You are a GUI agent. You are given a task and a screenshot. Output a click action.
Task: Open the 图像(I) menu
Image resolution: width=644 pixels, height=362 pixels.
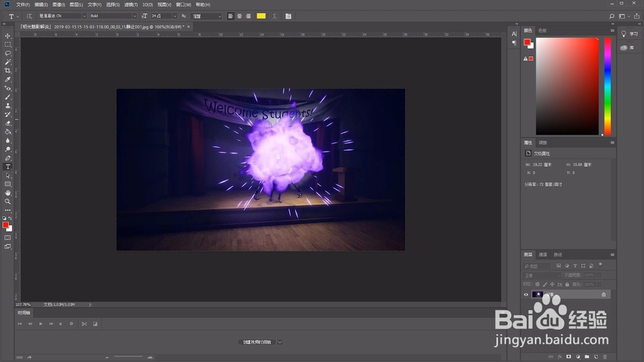(59, 5)
